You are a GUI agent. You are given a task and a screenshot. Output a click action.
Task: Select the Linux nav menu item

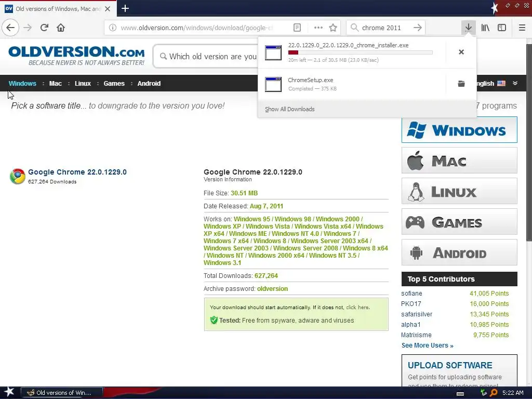83,84
